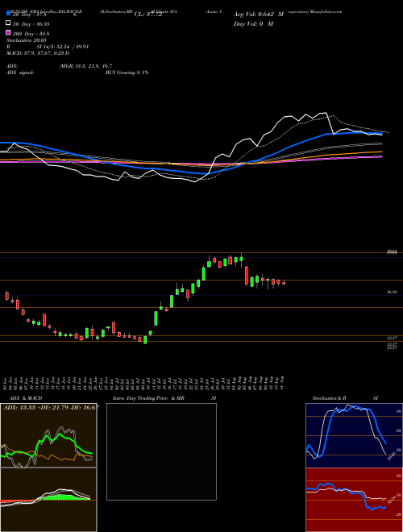Click the 'BUY Growing @ 1%' signal text
The height and width of the screenshot is (532, 403).
point(127,73)
